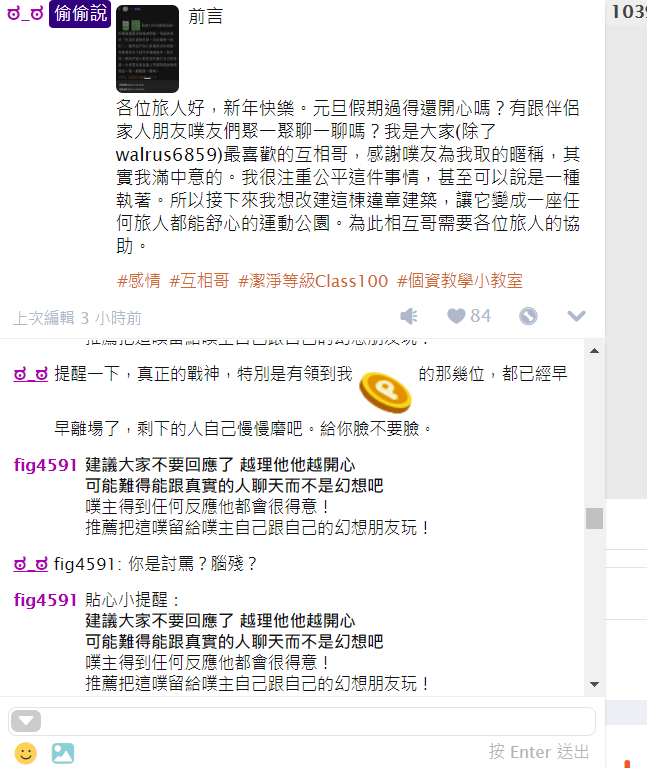
Task: Open fig4591 profile in 貼心小提醒 reply
Action: [x=45, y=600]
